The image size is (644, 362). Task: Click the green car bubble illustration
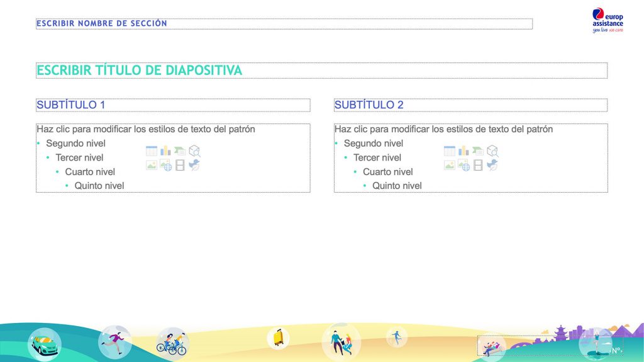(45, 345)
